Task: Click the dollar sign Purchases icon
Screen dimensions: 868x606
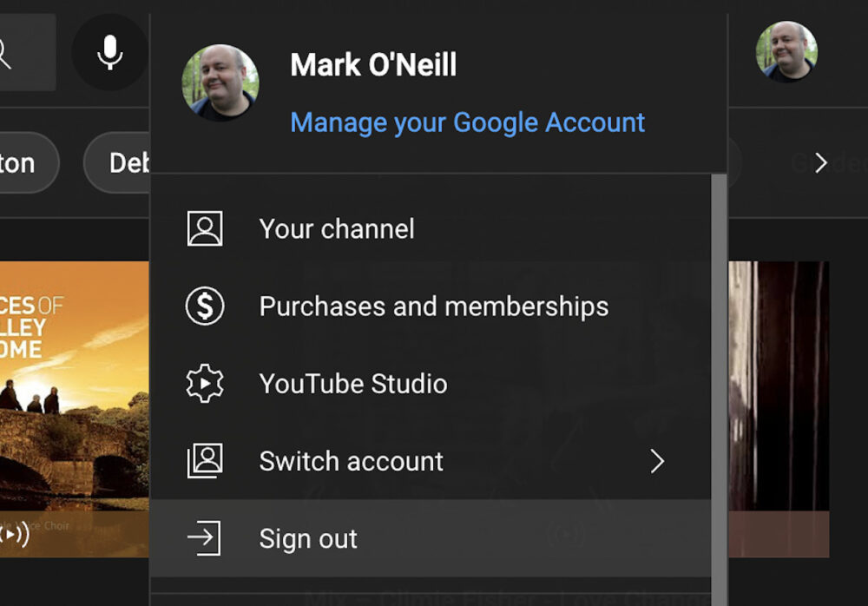Action: click(205, 306)
